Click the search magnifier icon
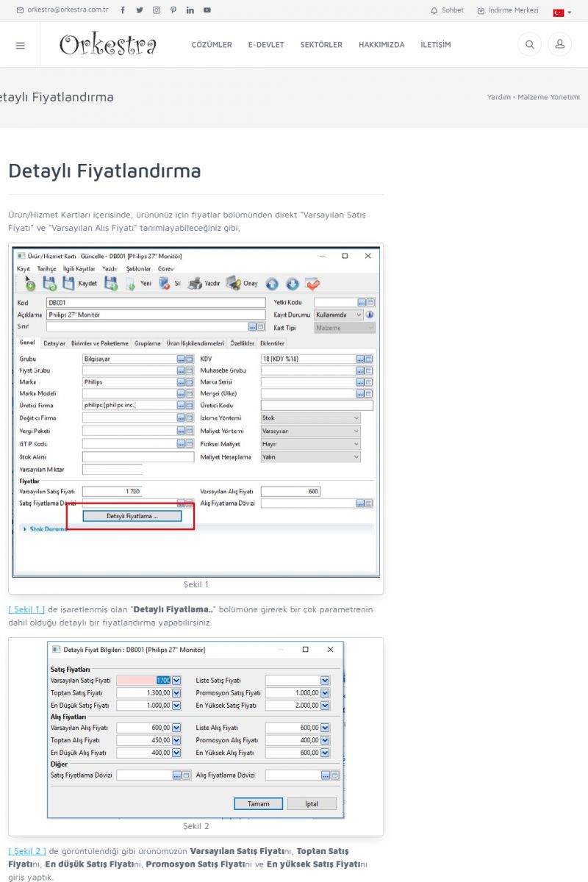Viewport: 588px width, 882px height. pyautogui.click(x=529, y=45)
